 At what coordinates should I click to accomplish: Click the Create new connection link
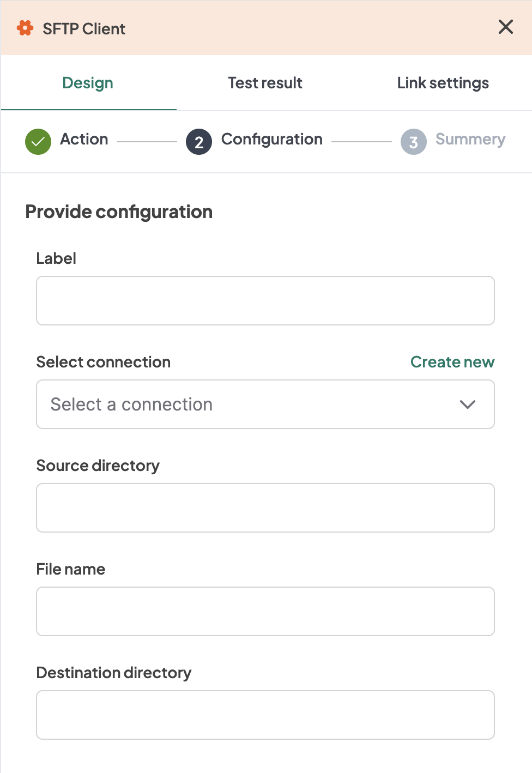(452, 362)
